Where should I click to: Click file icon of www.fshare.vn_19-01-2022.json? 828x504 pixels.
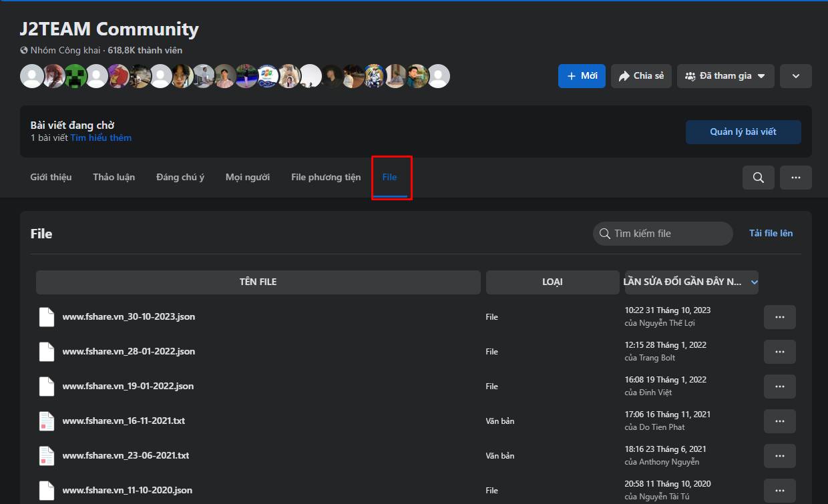[x=47, y=387]
